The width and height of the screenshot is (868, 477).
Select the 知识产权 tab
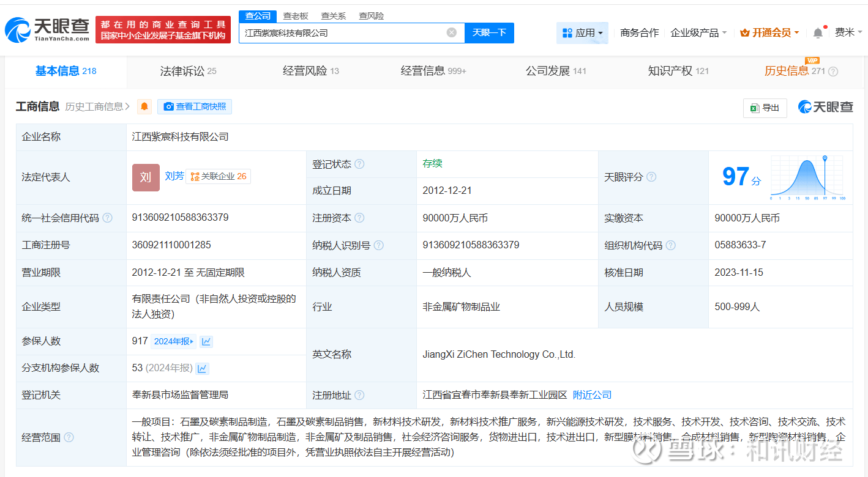tap(678, 72)
